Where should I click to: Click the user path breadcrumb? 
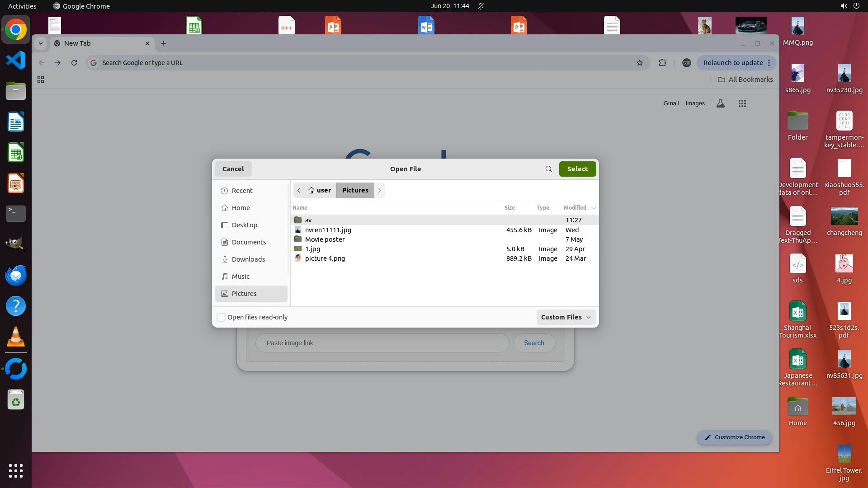(320, 190)
